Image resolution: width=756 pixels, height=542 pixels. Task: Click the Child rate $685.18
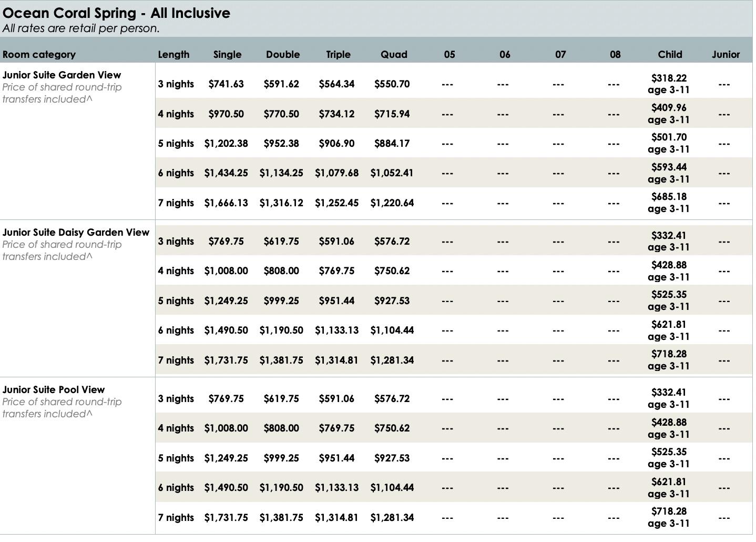pos(669,197)
